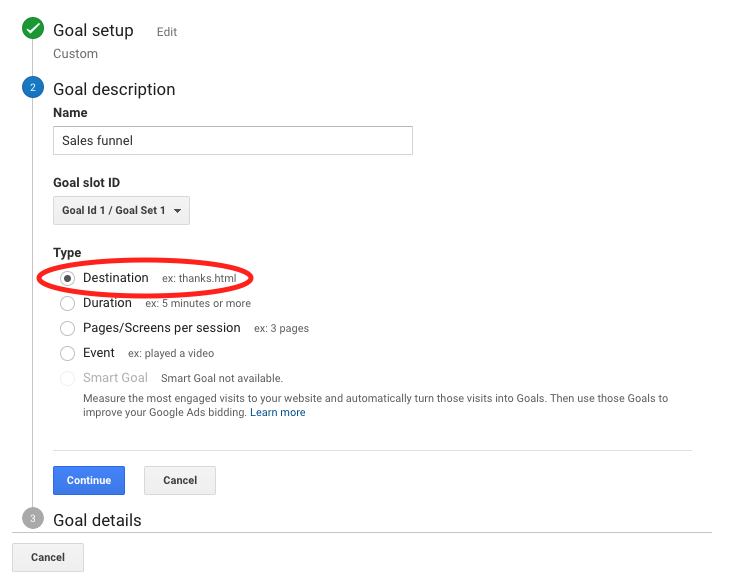
Task: Expand the Goal setup step heading
Action: [93, 31]
